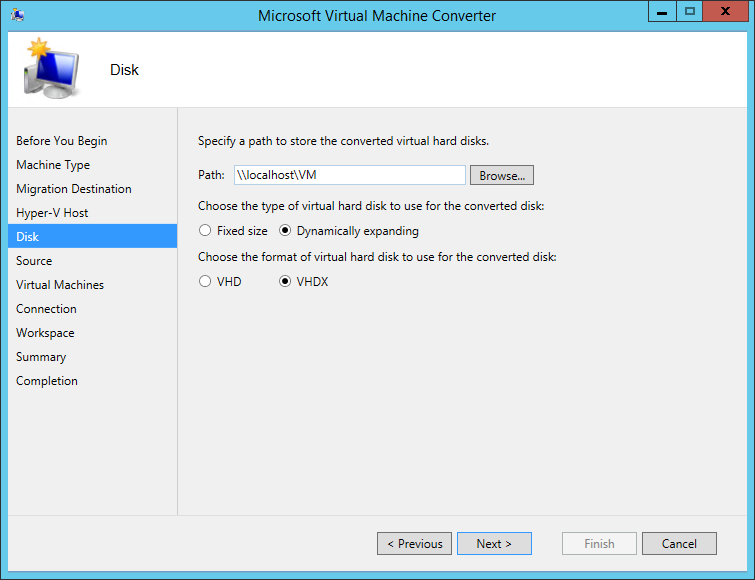755x580 pixels.
Task: Proceed with the Next button
Action: click(495, 543)
